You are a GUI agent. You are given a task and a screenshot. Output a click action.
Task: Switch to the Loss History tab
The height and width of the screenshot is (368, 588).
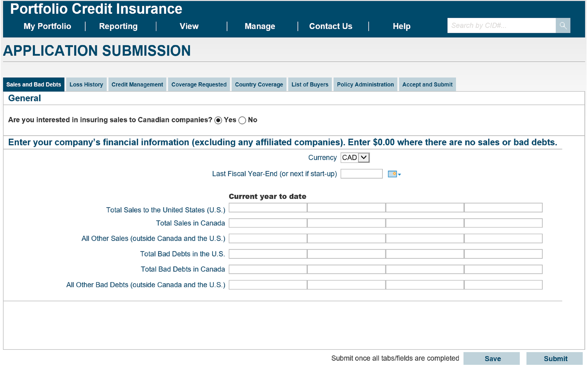pos(86,84)
